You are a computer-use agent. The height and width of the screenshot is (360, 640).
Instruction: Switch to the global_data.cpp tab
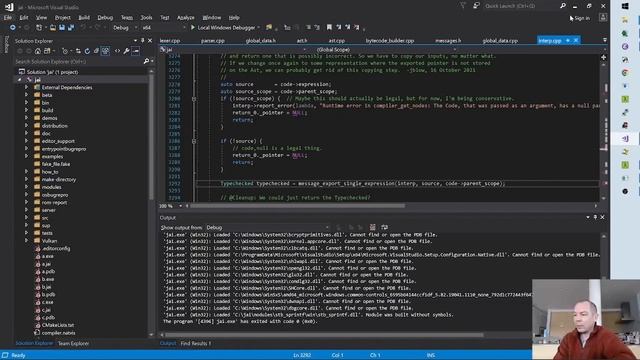pyautogui.click(x=500, y=40)
